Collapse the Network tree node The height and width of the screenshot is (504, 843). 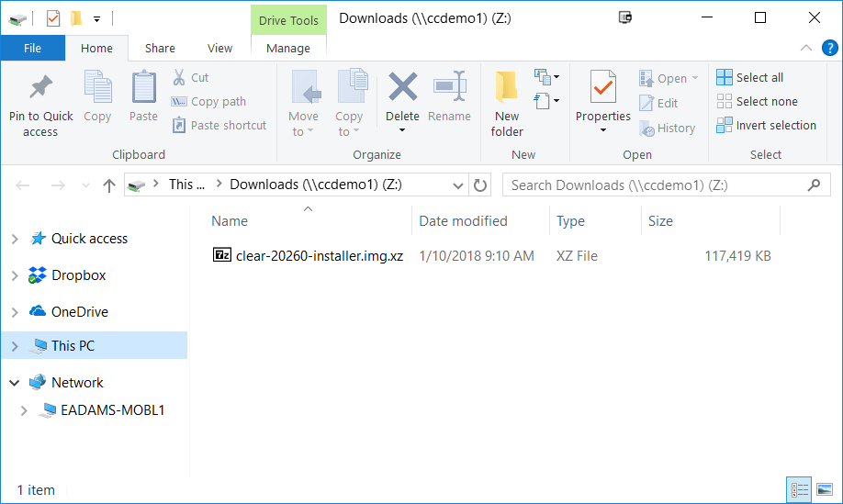pos(15,383)
